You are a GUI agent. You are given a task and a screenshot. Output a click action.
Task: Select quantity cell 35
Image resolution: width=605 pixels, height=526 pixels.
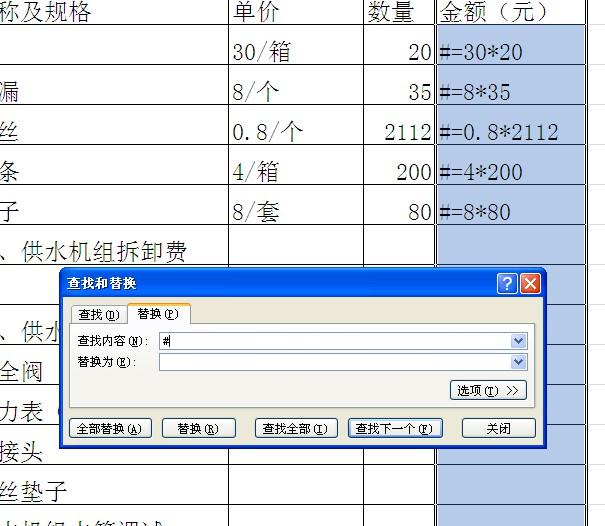click(399, 85)
